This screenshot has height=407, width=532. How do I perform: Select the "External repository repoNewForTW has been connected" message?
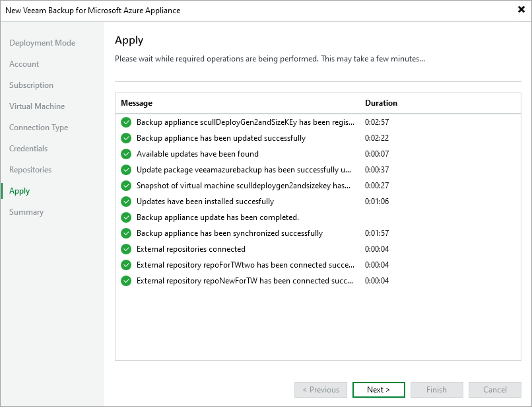point(245,281)
